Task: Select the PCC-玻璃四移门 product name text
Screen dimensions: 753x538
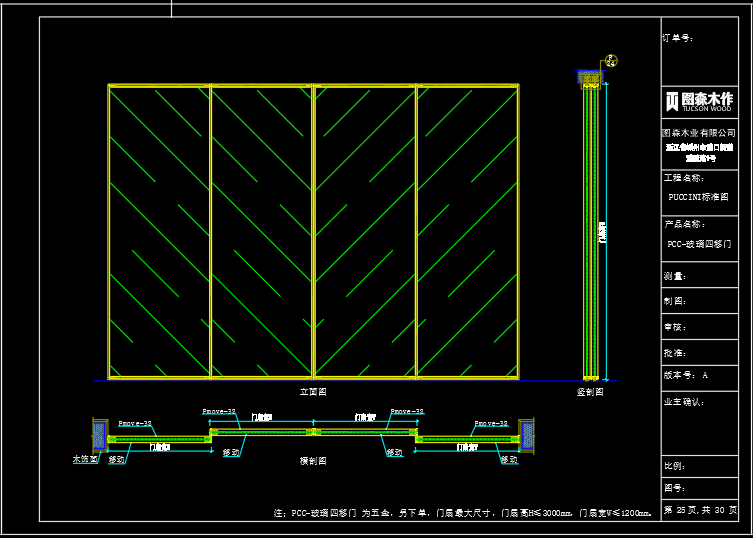Action: 699,243
